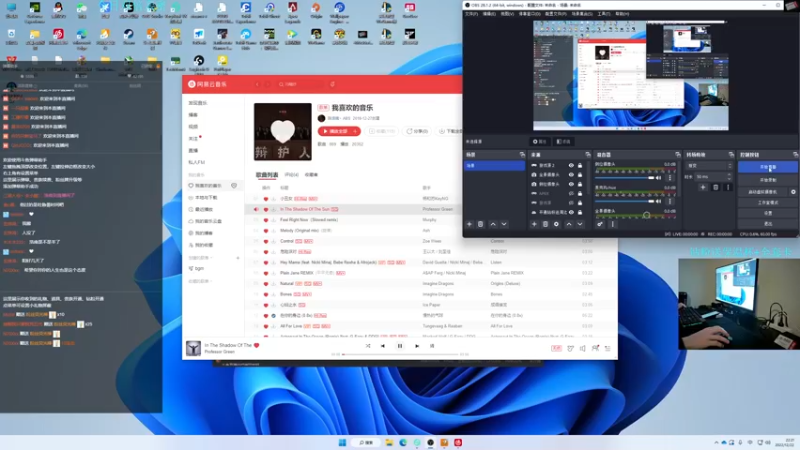Skip to next track in NetEase Music
Screen dimensions: 800x450
click(417, 346)
